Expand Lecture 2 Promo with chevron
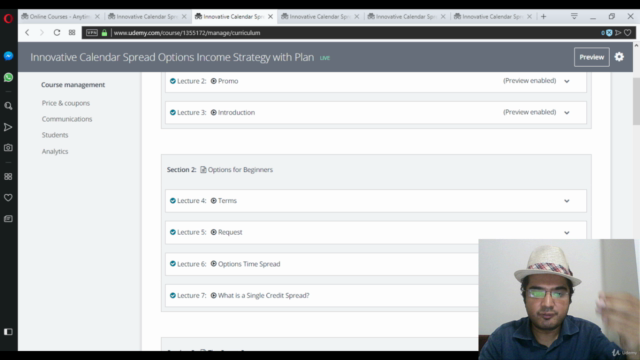This screenshot has height=360, width=640. click(567, 81)
